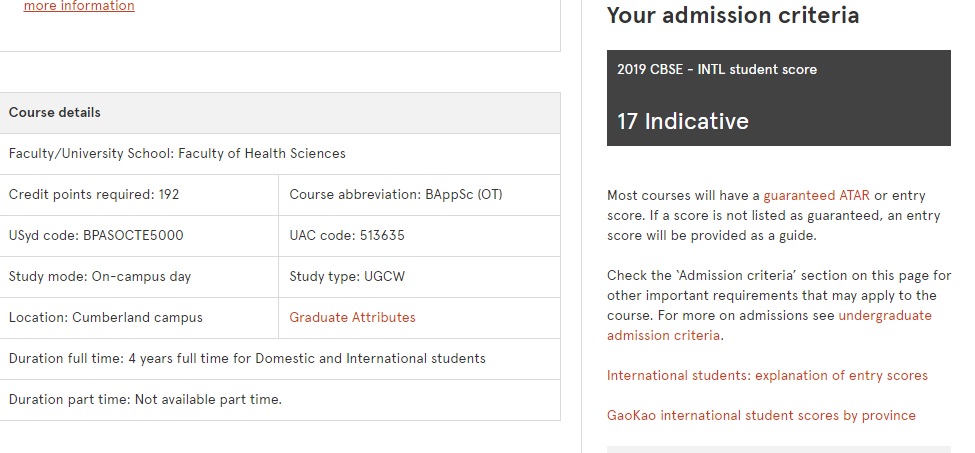The height and width of the screenshot is (453, 975).
Task: Select the Study mode On-campus day cell
Action: [x=100, y=276]
